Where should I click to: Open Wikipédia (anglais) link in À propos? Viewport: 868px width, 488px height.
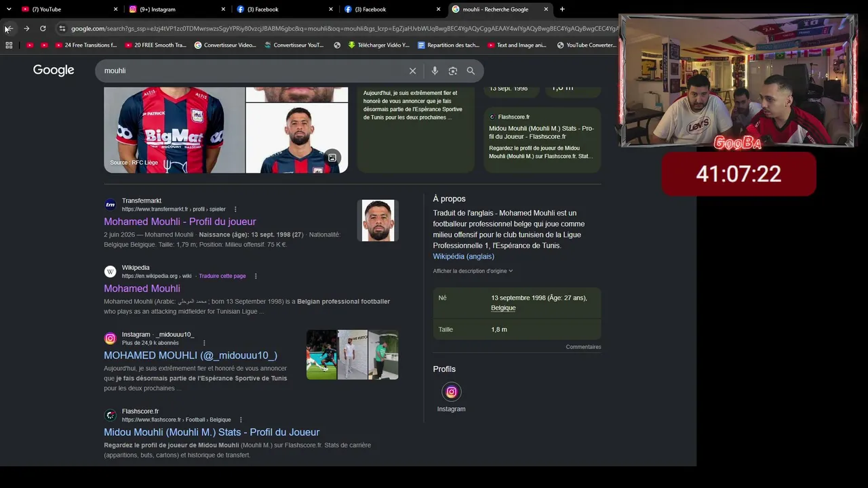point(464,256)
